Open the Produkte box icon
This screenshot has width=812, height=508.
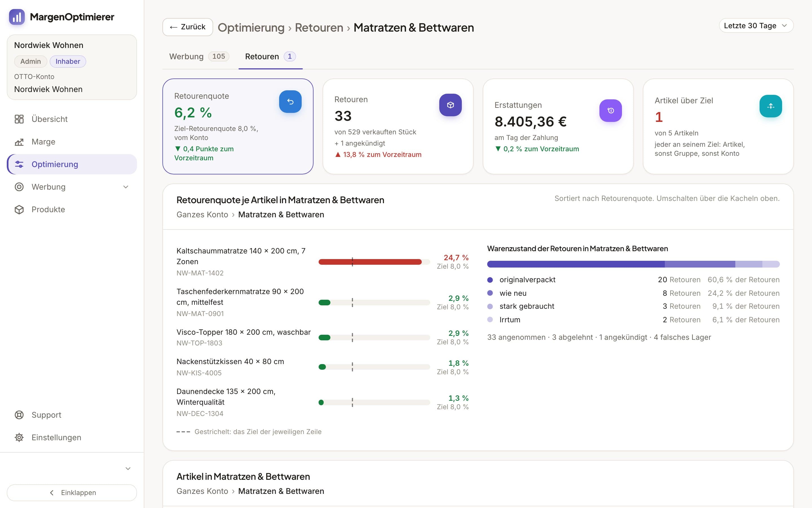(x=19, y=209)
